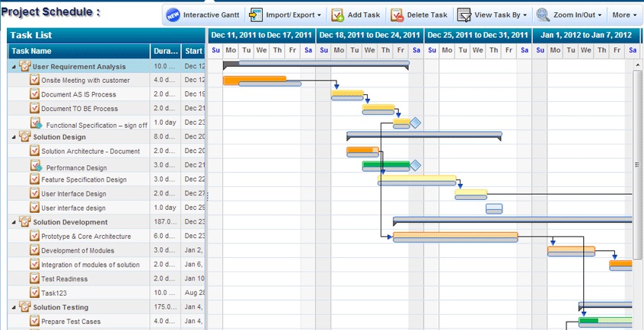Click the View Task By icon

[464, 15]
